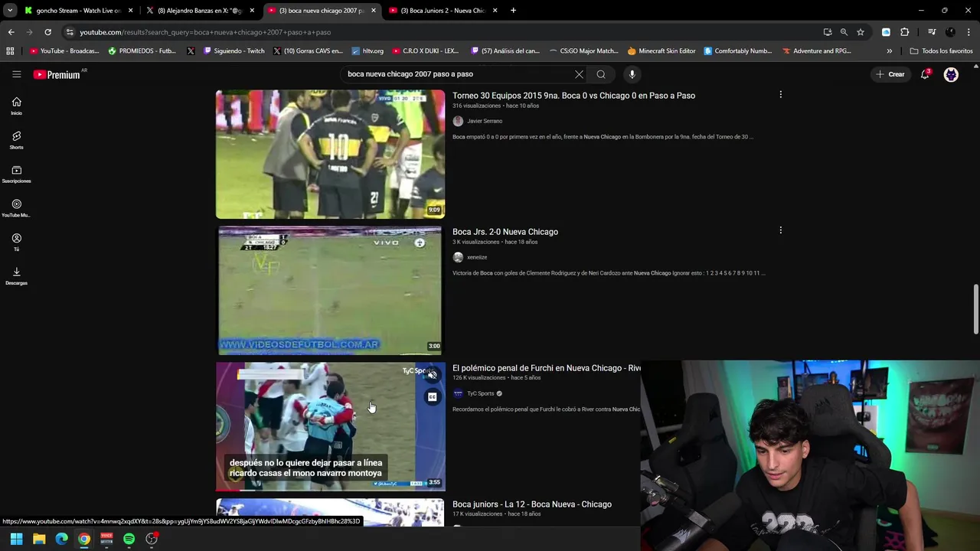View site information icon in address bar
This screenshot has height=551, width=980.
pos(70,32)
